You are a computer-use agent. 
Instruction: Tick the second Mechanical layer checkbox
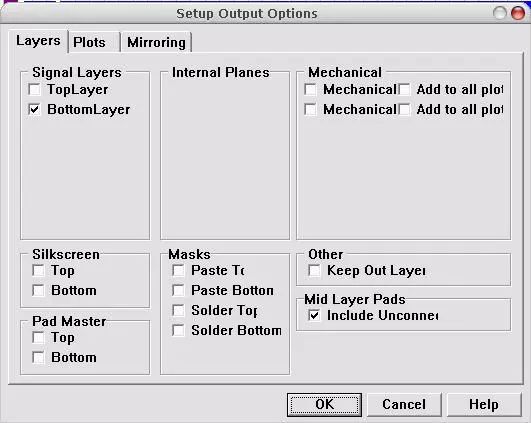(x=310, y=110)
